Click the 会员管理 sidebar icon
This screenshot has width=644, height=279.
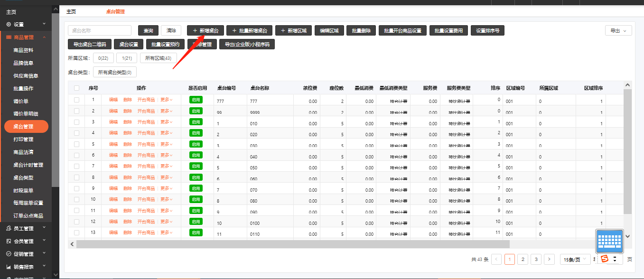click(x=9, y=241)
